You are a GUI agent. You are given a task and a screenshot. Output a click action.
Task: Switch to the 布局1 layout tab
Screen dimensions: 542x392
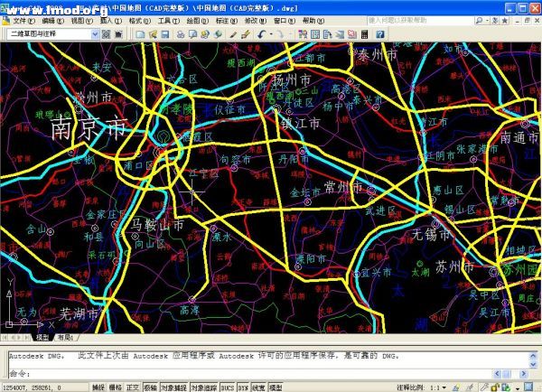66,337
